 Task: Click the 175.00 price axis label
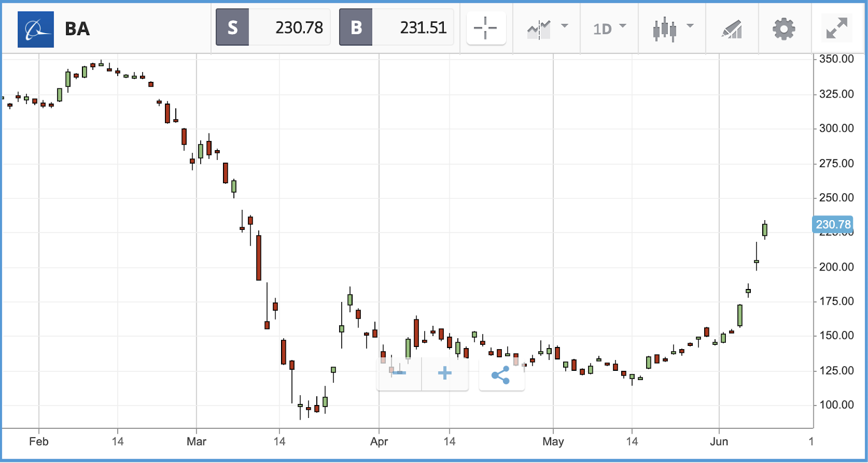point(836,301)
